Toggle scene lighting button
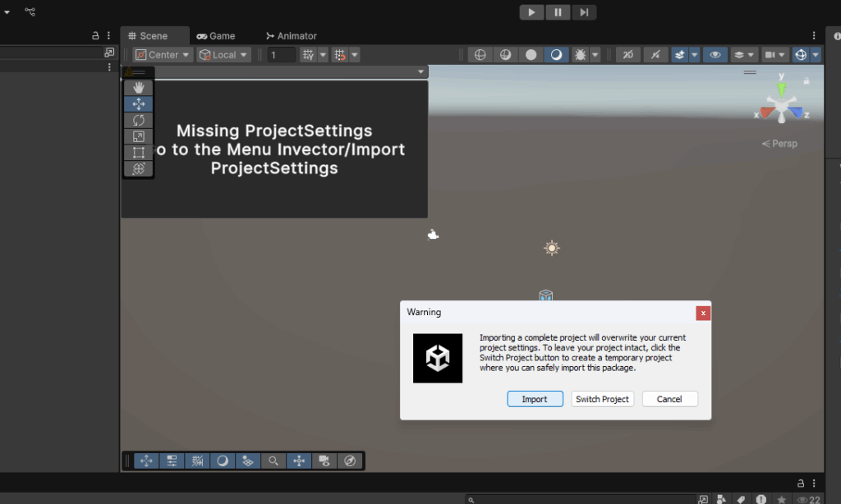 [x=655, y=55]
